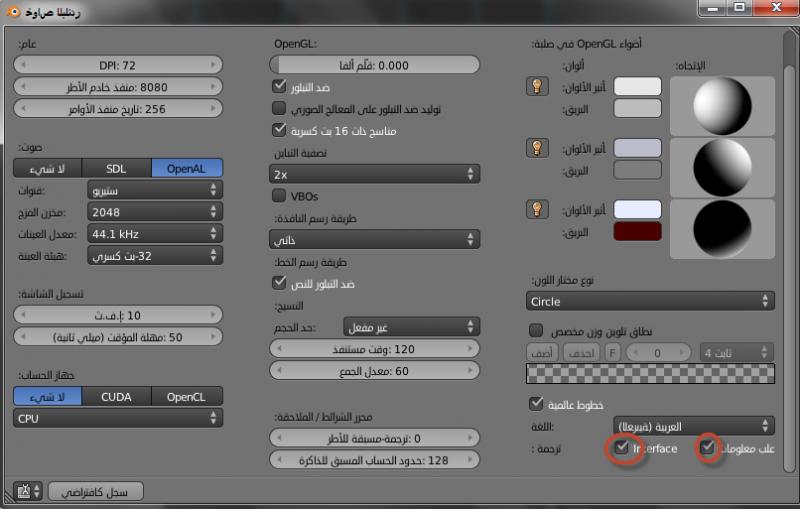Viewport: 800px width, 509px height.
Task: Toggle the third OpenGL solid light lamp icon
Action: [537, 209]
